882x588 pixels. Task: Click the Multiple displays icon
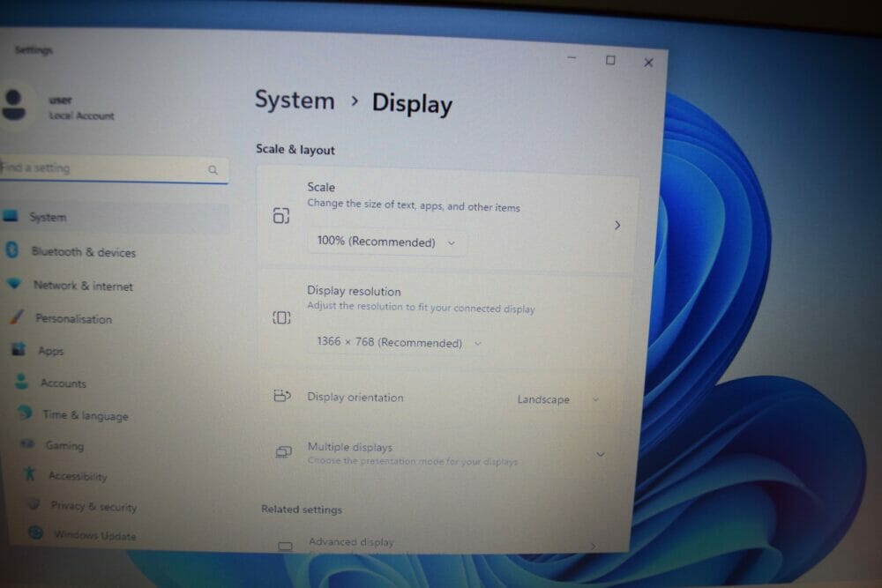[283, 451]
